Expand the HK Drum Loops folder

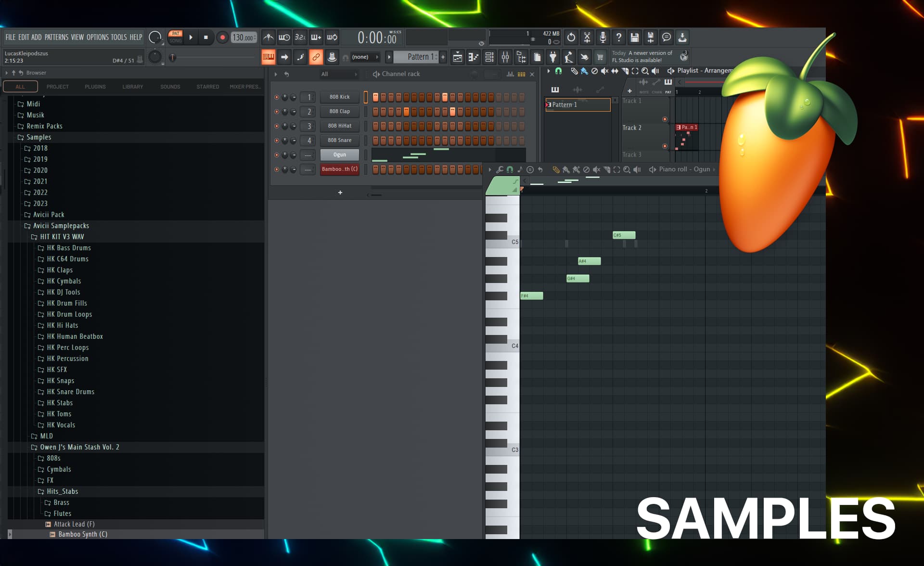[69, 314]
